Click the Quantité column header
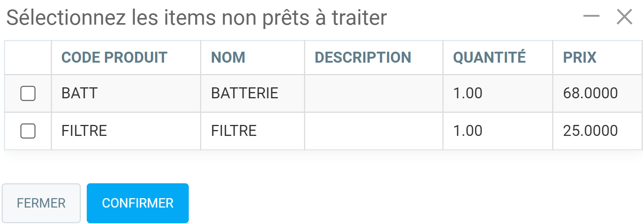This screenshot has height=224, width=644. click(489, 58)
